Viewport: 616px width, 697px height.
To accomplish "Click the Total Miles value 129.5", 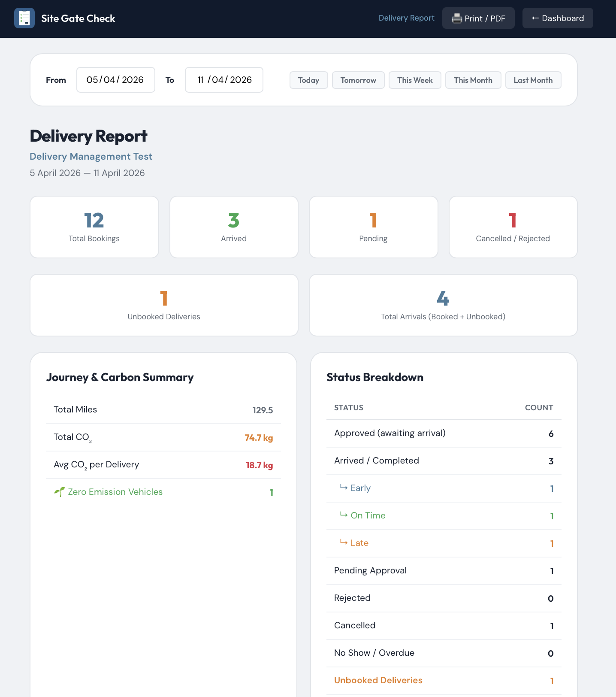I will pos(263,410).
